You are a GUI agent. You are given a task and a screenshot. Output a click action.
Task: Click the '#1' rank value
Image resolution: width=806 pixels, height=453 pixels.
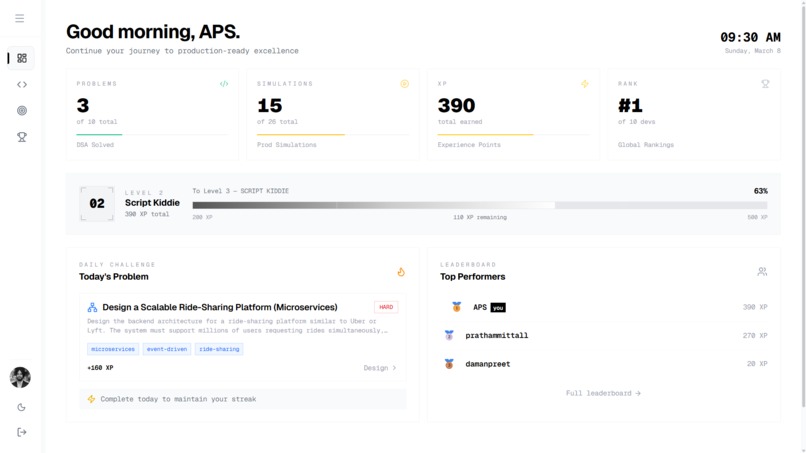pyautogui.click(x=630, y=105)
